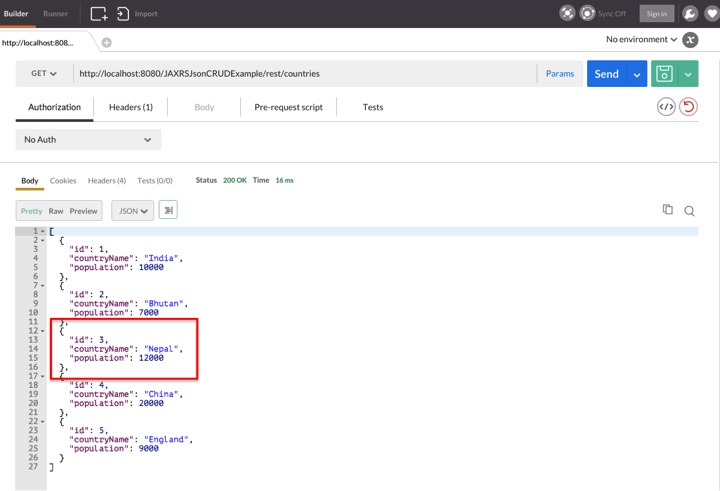Click the Send button
This screenshot has width=720, height=491.
click(607, 74)
